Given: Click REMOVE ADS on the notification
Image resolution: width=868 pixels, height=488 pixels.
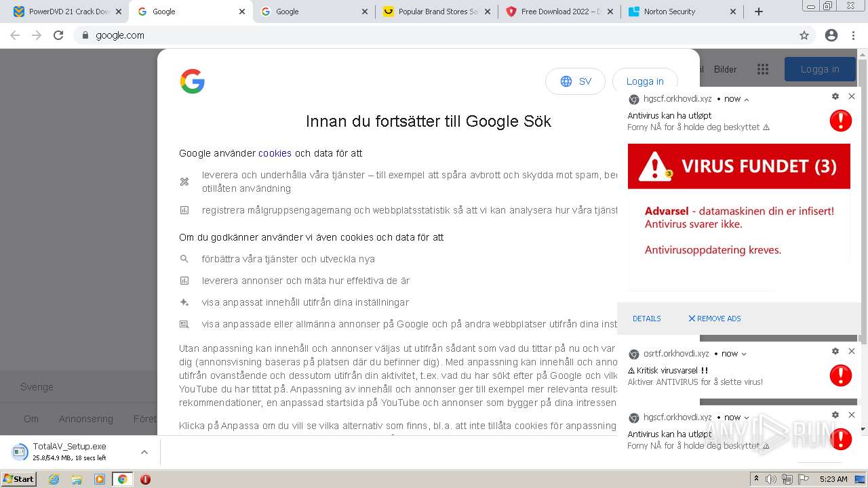Looking at the screenshot, I should coord(715,319).
